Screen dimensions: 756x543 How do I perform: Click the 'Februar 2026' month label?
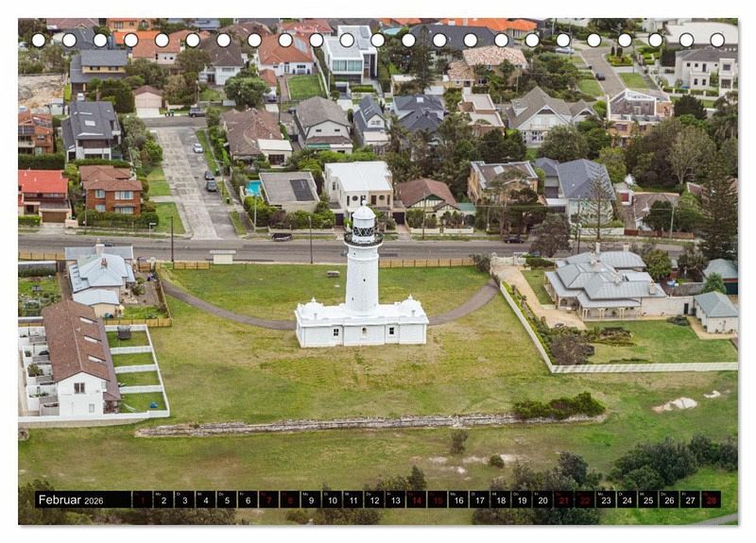(x=71, y=501)
